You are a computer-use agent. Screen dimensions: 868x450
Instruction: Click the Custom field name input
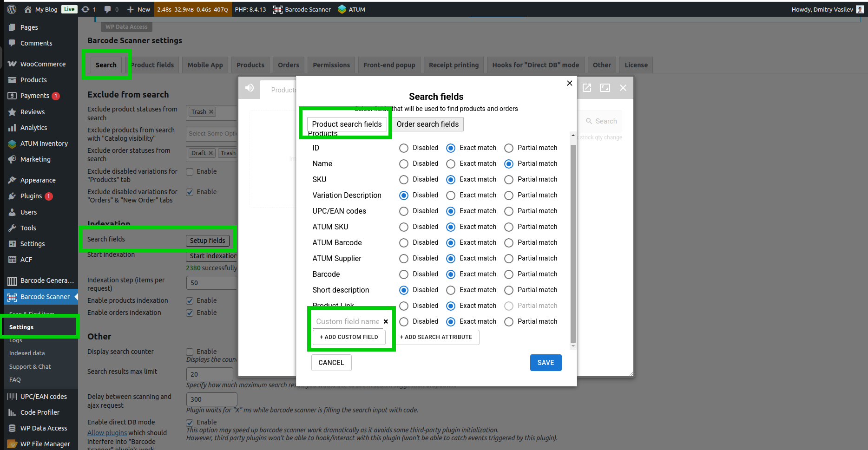(x=348, y=321)
